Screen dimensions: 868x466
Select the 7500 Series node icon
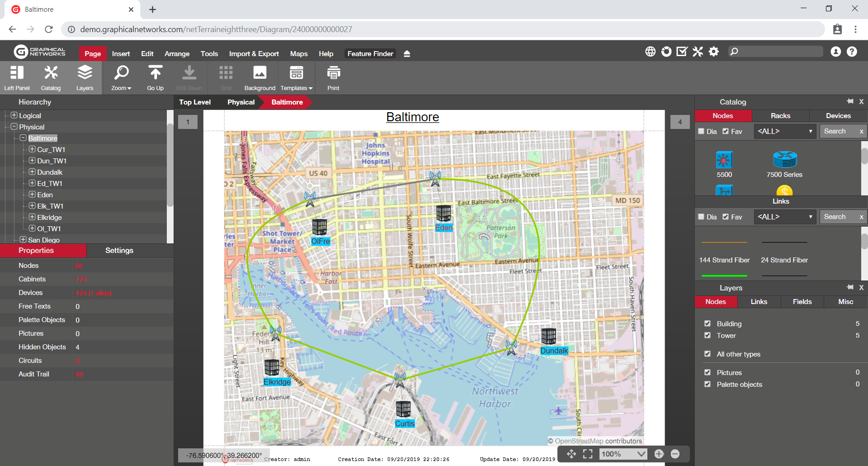[x=784, y=160]
